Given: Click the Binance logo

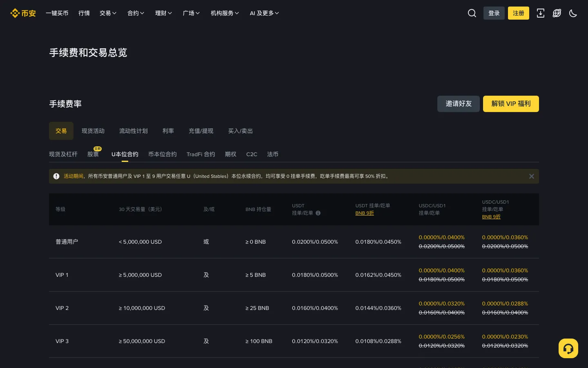Looking at the screenshot, I should [23, 13].
